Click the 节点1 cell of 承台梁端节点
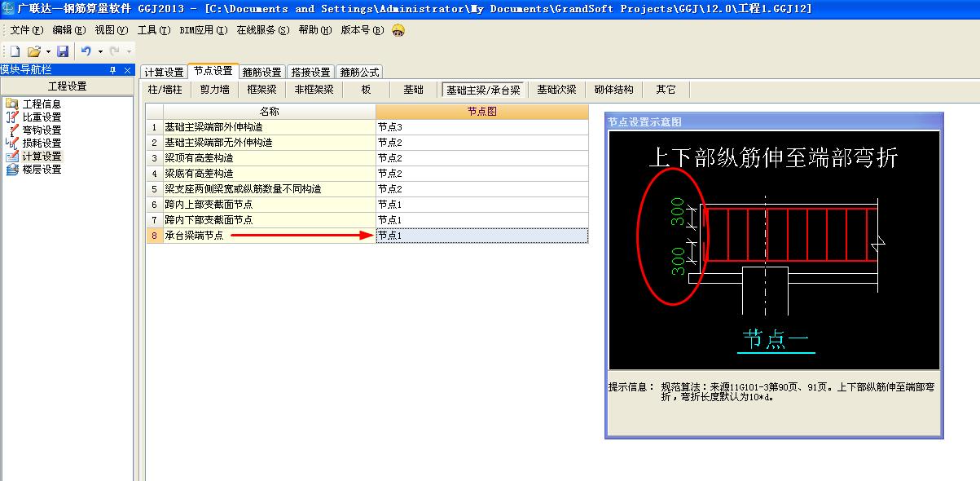Screen dimensions: 980x481 [482, 236]
